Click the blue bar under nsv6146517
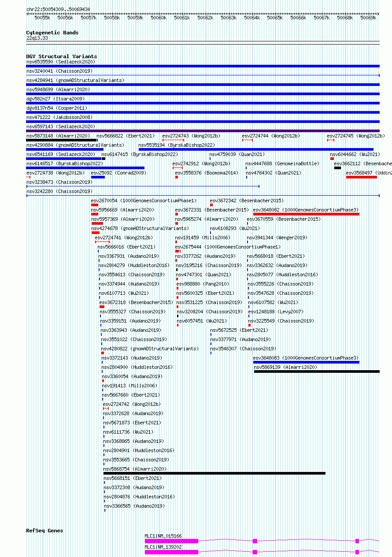This screenshot has width=392, height=557. [x=85, y=168]
